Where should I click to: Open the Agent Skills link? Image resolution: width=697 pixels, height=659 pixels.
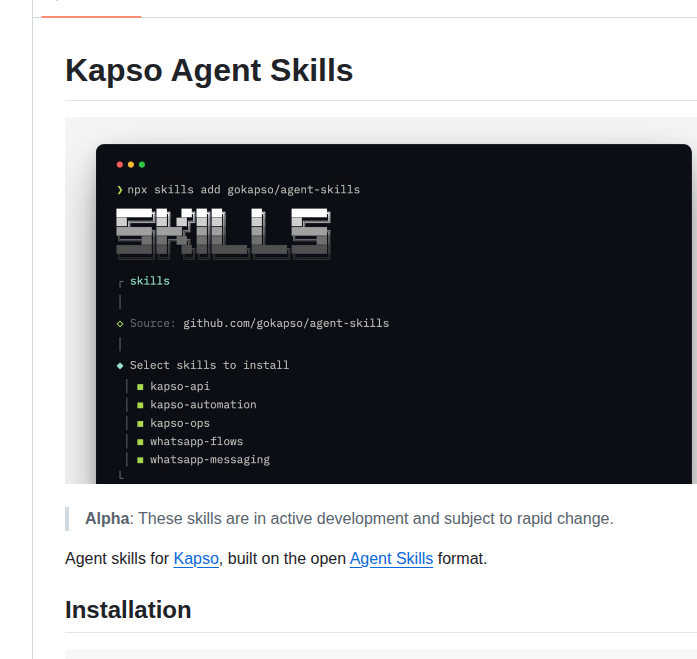tap(391, 559)
